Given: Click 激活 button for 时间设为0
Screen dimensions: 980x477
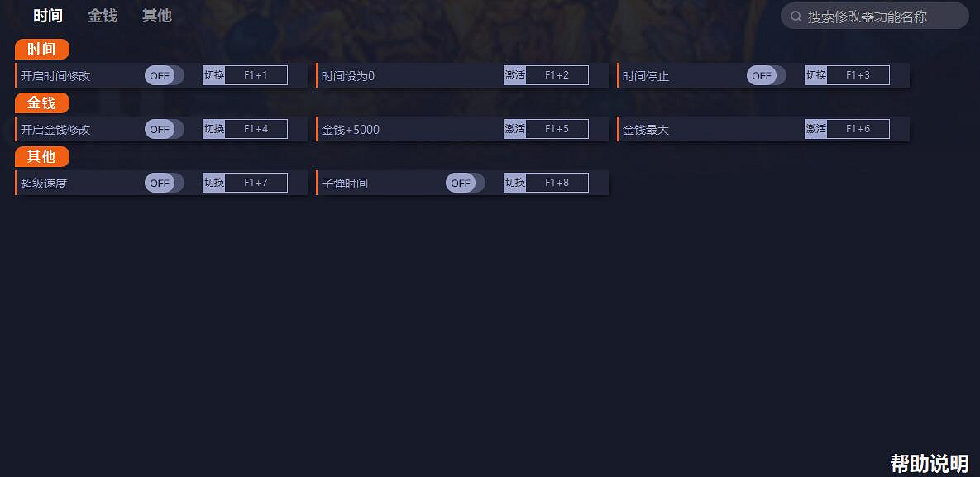Looking at the screenshot, I should [514, 75].
